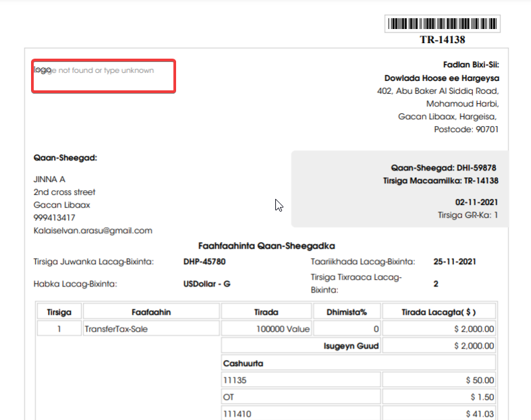Select 'Postcode: 90701' text
This screenshot has width=531, height=420.
(x=466, y=129)
